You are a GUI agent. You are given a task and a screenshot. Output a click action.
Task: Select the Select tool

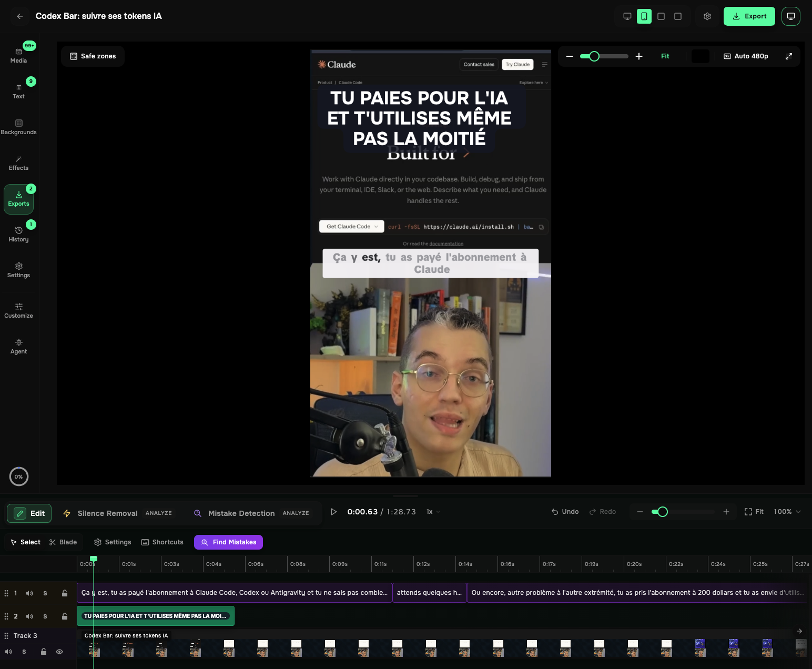(25, 542)
